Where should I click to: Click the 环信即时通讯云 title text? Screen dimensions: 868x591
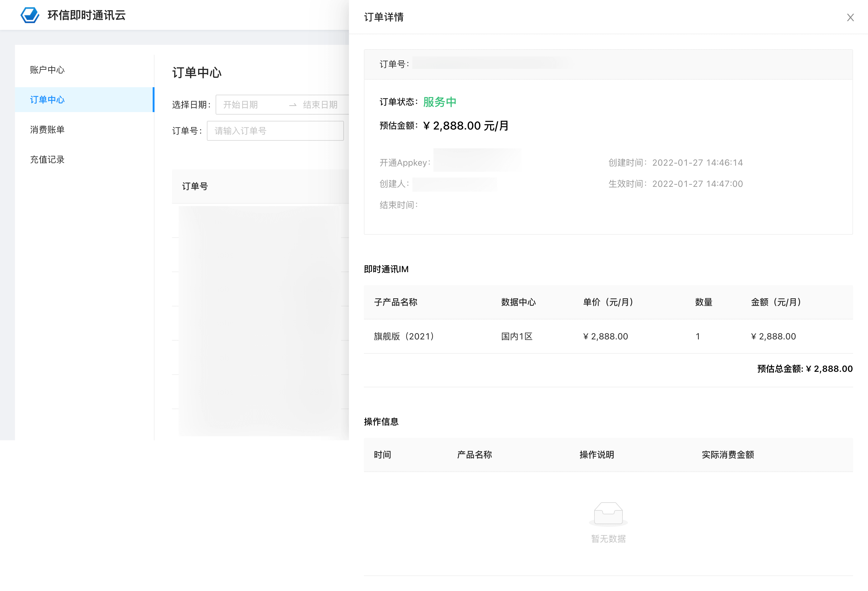coord(86,15)
